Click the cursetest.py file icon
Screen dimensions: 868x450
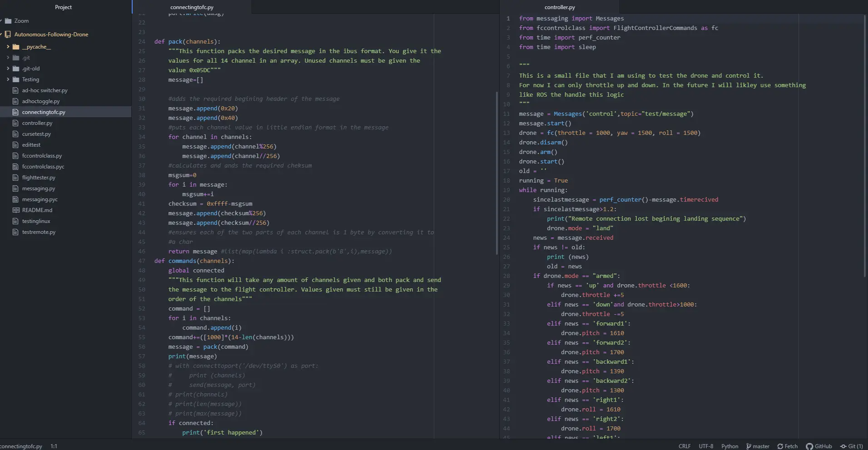click(16, 134)
